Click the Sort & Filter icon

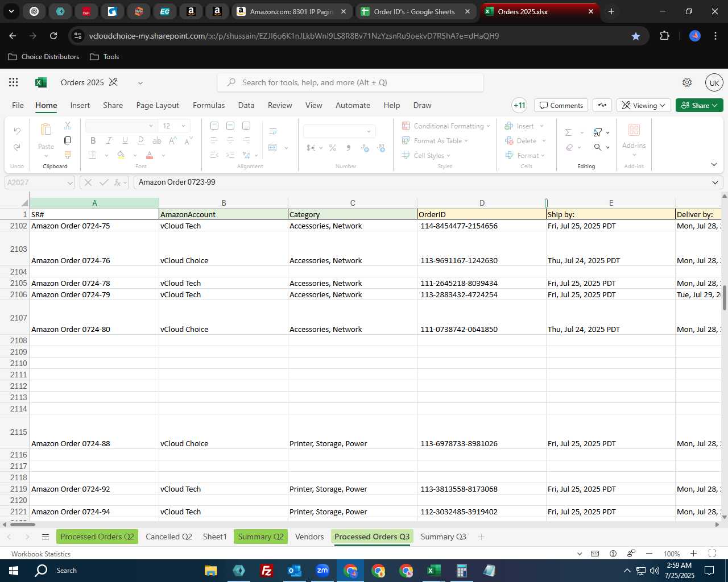tap(598, 132)
